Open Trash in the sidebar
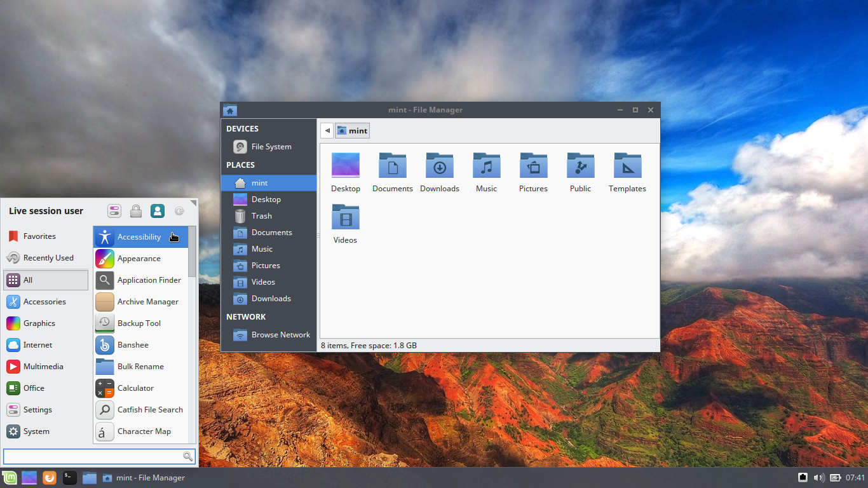Screen dimensions: 868x488 [269, 216]
